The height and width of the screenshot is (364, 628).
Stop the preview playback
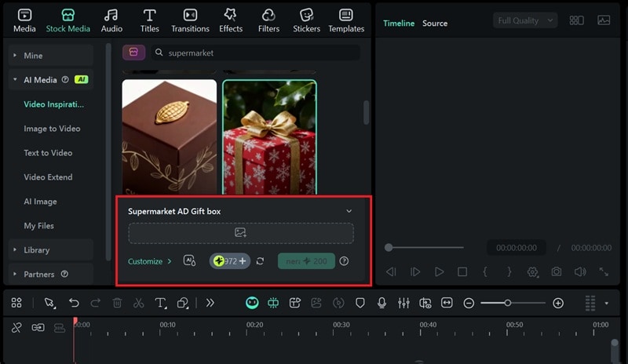click(x=462, y=272)
